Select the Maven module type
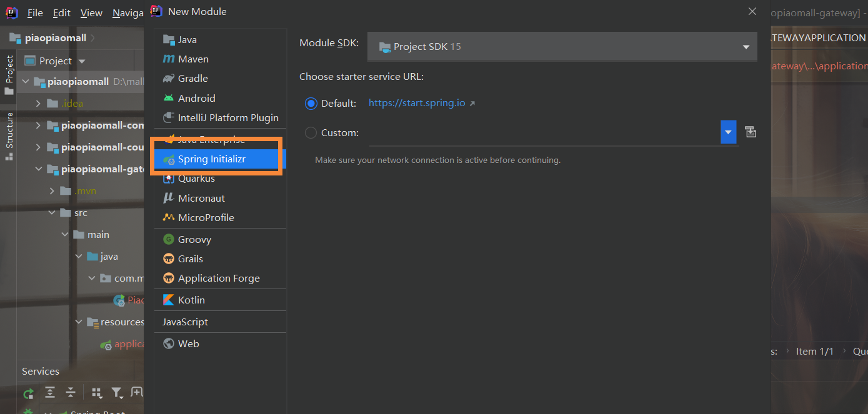The height and width of the screenshot is (414, 868). tap(193, 59)
